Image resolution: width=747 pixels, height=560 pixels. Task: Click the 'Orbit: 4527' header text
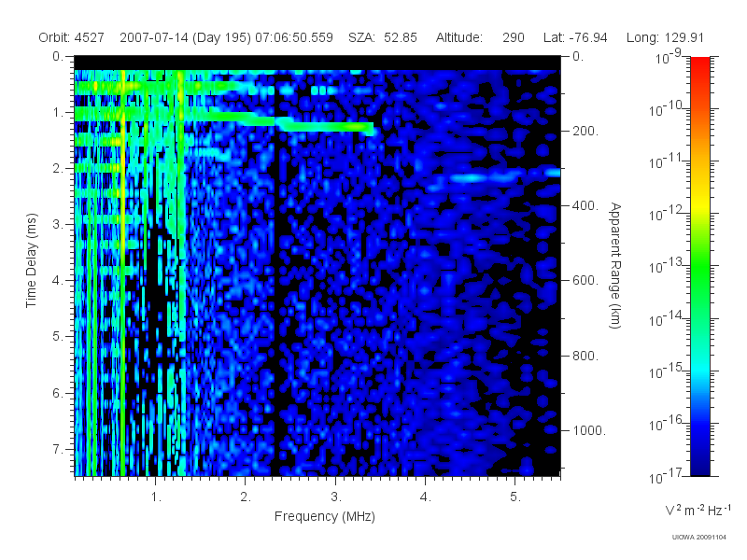72,37
